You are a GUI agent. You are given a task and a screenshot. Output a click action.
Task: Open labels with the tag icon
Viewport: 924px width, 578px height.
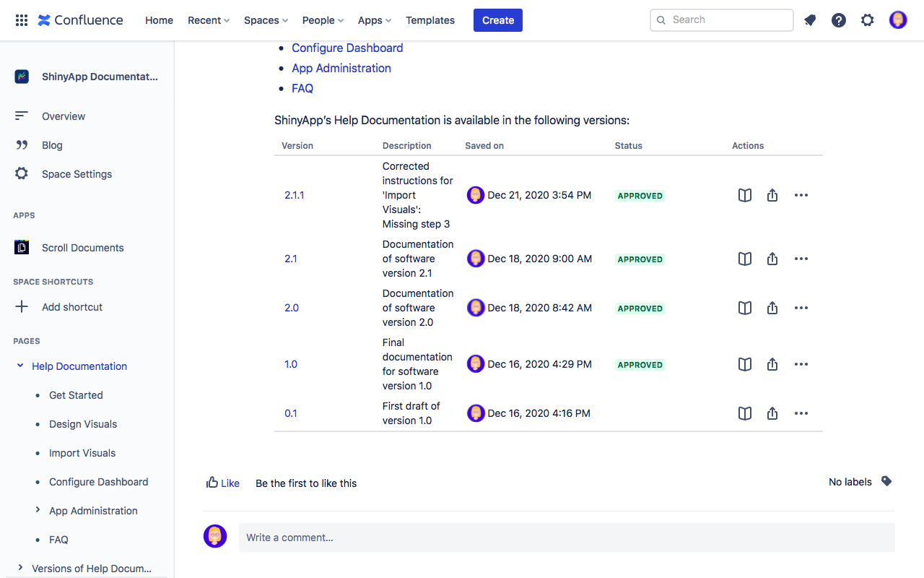pyautogui.click(x=886, y=481)
